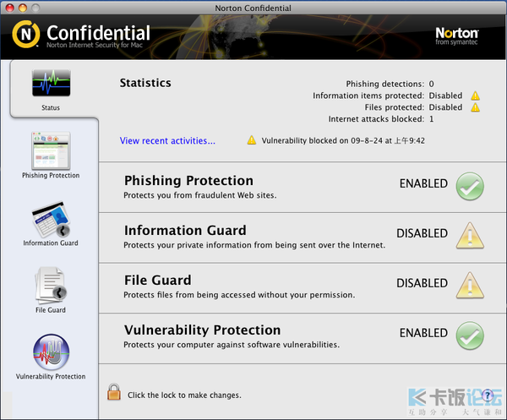Click 'Protects files from being accessed' description

[x=239, y=295]
